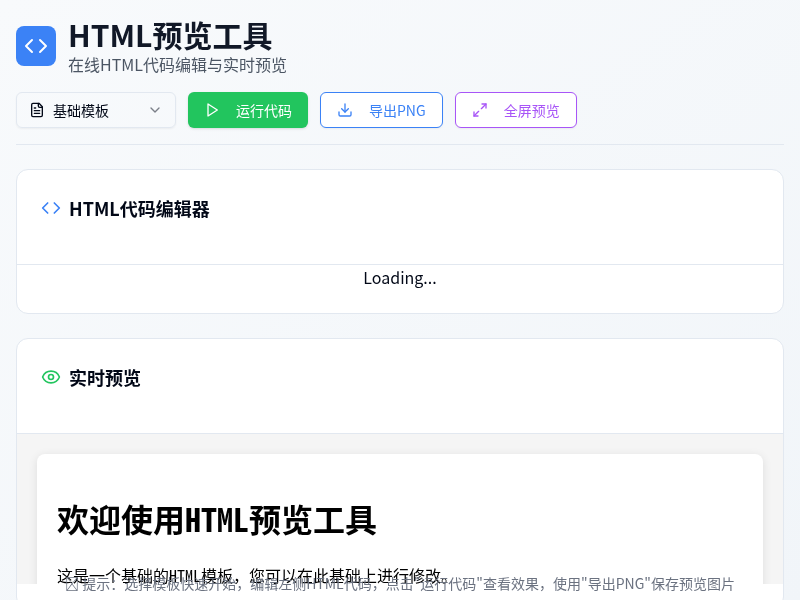The width and height of the screenshot is (800, 600).
Task: Click the 实时预览 panel header
Action: point(105,378)
